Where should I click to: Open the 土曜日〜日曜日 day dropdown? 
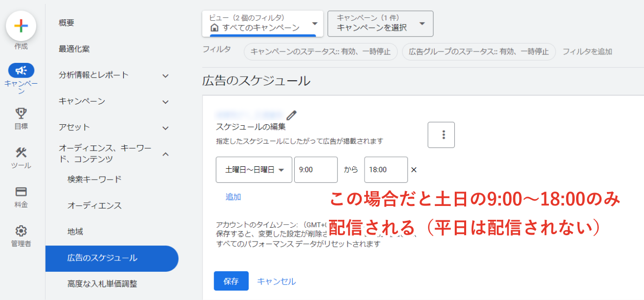click(254, 170)
